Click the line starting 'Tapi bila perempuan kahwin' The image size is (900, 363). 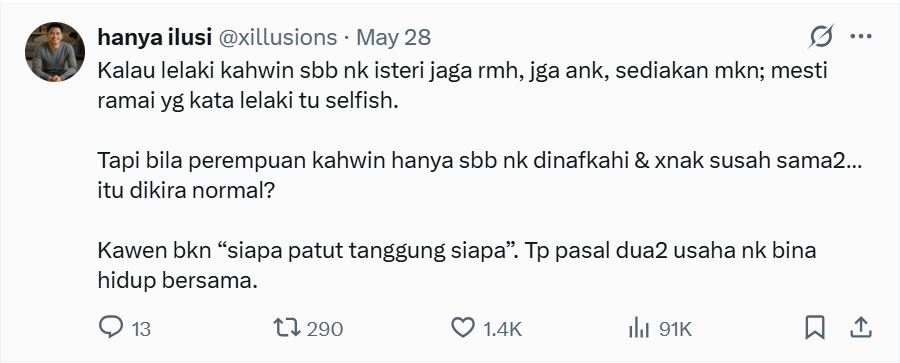(x=481, y=161)
